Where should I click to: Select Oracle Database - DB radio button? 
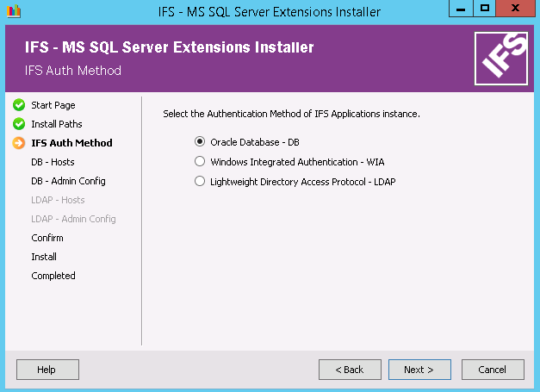200,142
